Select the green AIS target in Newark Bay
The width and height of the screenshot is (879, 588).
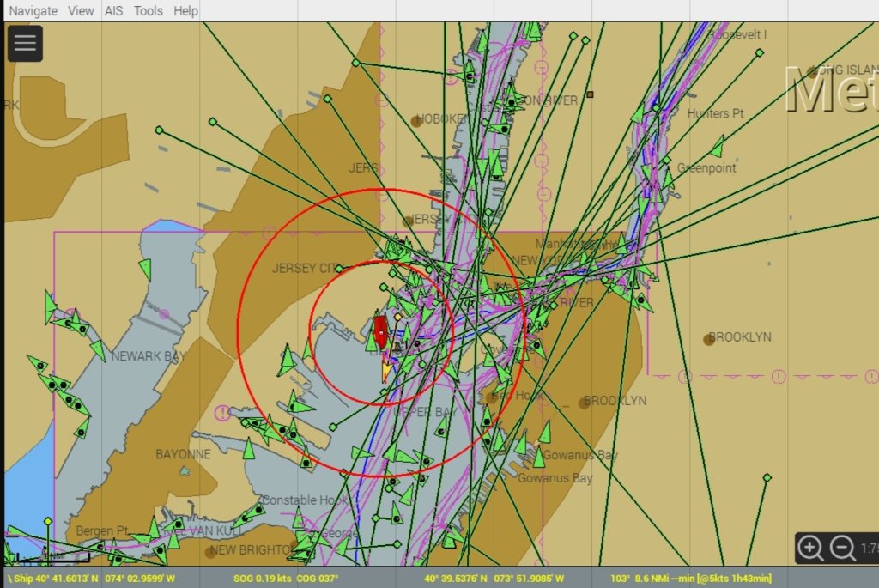[x=98, y=349]
